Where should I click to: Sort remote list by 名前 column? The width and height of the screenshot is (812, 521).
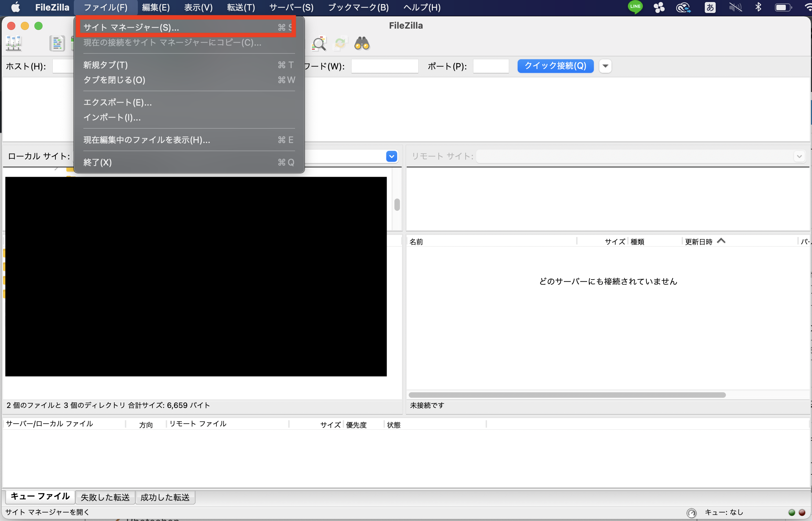491,241
